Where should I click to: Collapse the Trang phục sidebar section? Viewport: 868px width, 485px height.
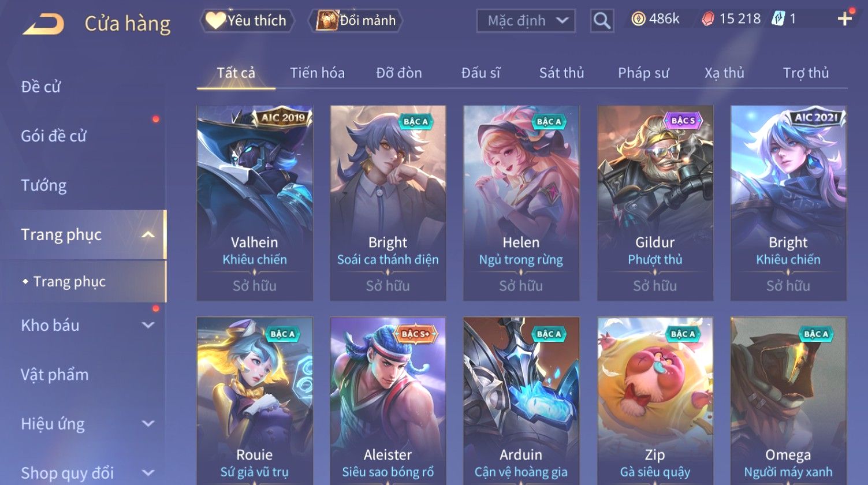click(148, 234)
